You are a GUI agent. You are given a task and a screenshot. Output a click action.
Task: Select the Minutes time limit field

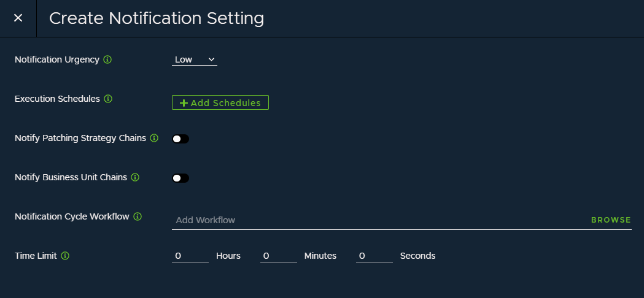[279, 256]
